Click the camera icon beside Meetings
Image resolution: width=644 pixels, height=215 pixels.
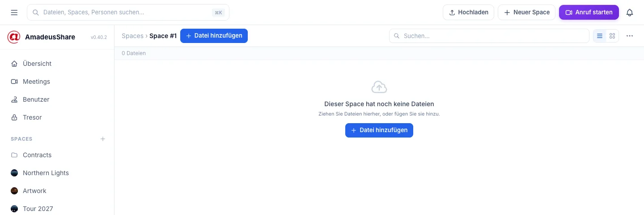point(14,82)
